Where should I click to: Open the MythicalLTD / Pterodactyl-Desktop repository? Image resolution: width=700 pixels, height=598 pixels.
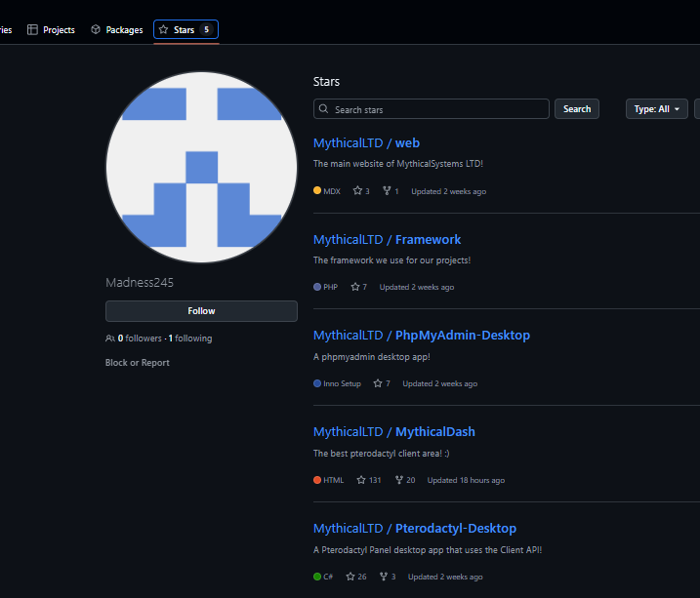pyautogui.click(x=415, y=529)
